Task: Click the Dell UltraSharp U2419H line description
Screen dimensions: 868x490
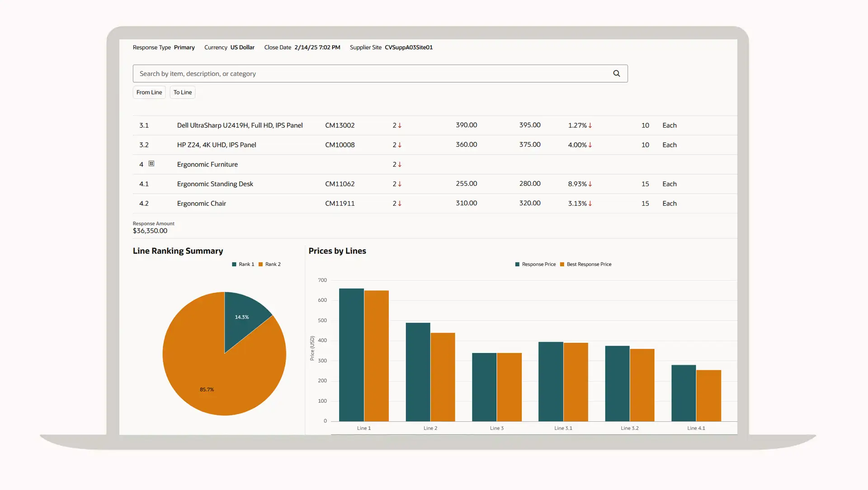Action: [x=240, y=126]
